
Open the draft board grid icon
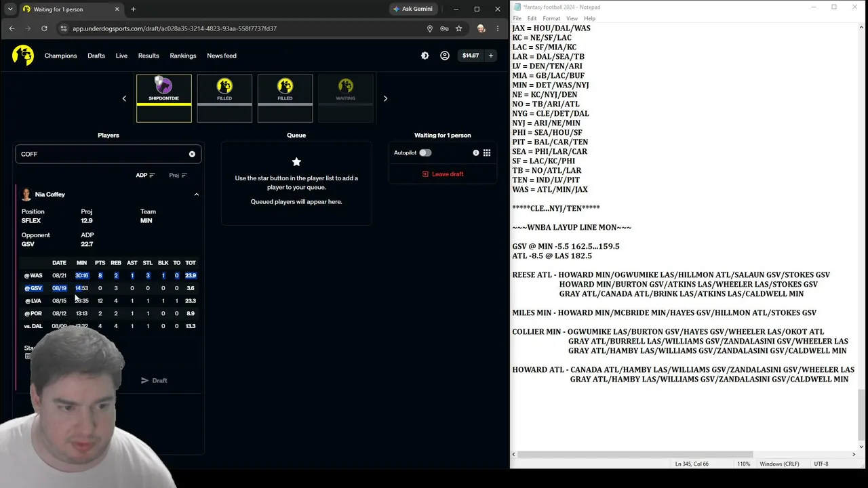pyautogui.click(x=487, y=152)
